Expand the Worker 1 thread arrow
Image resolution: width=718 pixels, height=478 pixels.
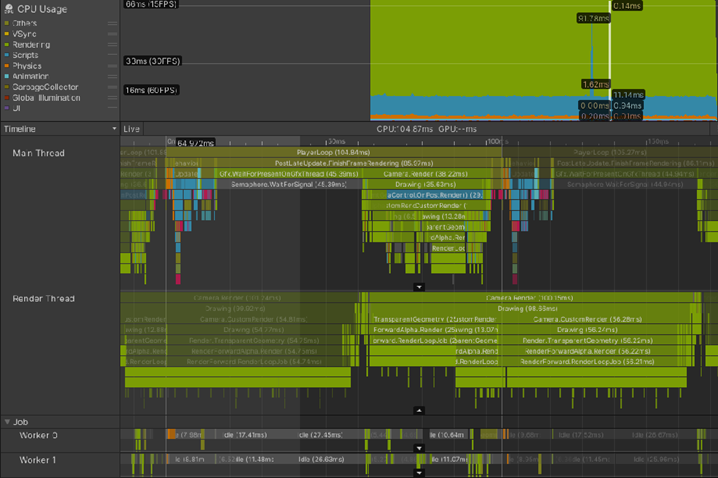pyautogui.click(x=419, y=472)
